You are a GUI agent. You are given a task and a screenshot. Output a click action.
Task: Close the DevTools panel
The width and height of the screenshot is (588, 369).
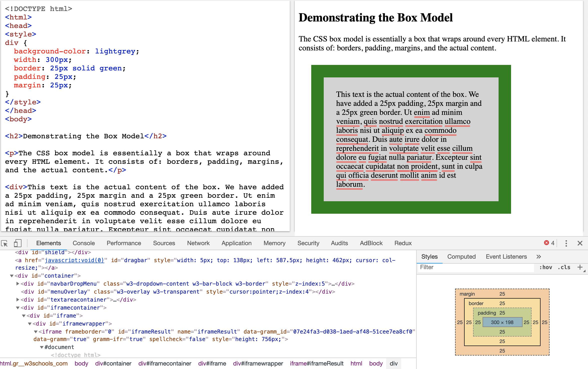click(x=580, y=243)
